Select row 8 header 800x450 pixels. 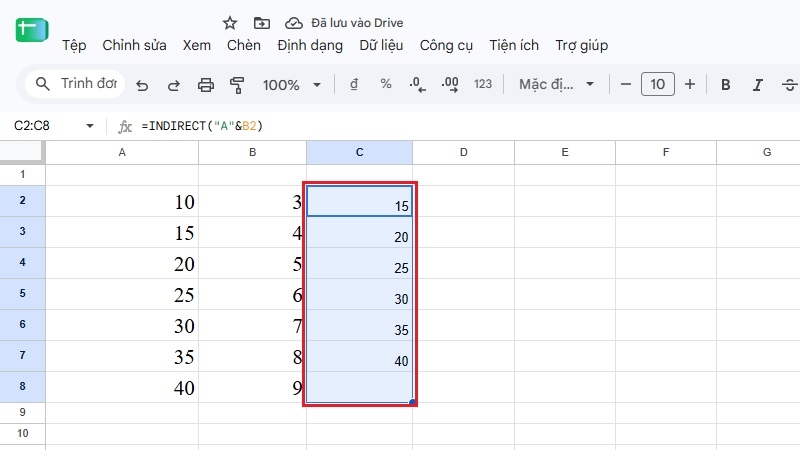22,387
